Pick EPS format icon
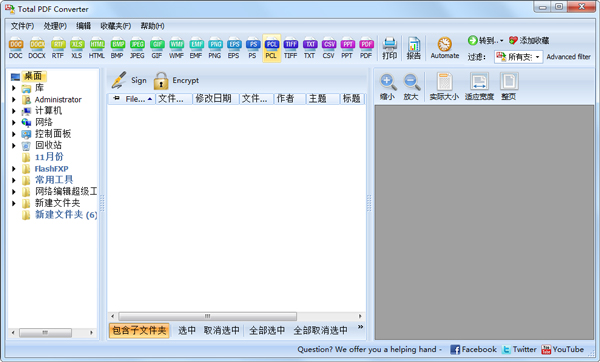This screenshot has height=362, width=600. tap(234, 49)
